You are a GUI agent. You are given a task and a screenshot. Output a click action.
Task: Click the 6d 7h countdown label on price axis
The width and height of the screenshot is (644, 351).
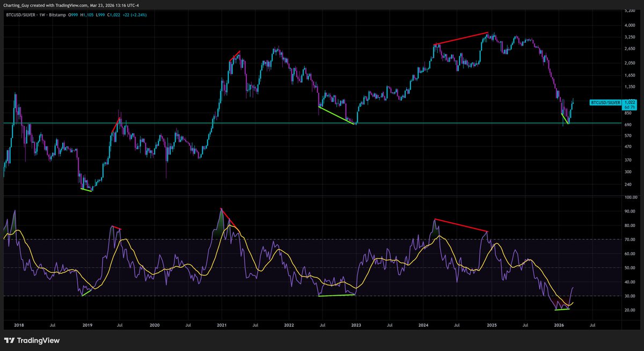[629, 107]
